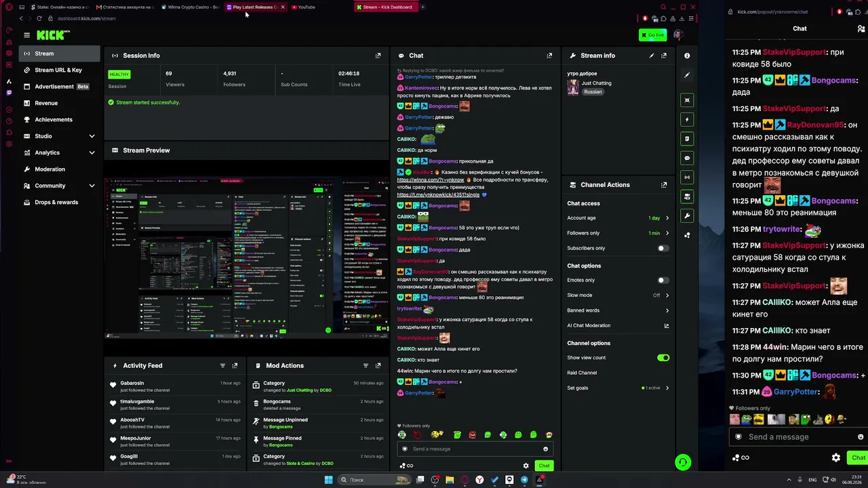Image resolution: width=868 pixels, height=488 pixels.
Task: Click Raid Channel option
Action: 582,373
